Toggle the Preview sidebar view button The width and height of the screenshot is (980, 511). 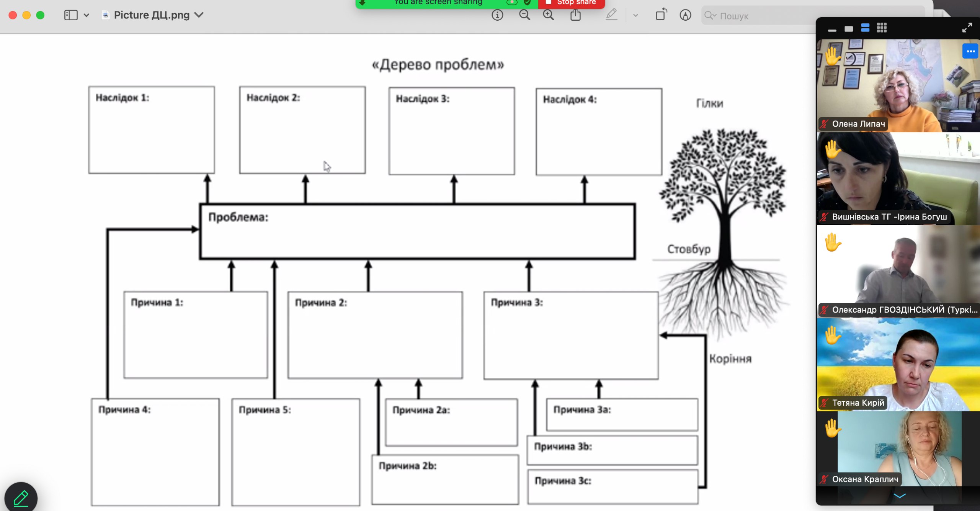click(x=71, y=15)
